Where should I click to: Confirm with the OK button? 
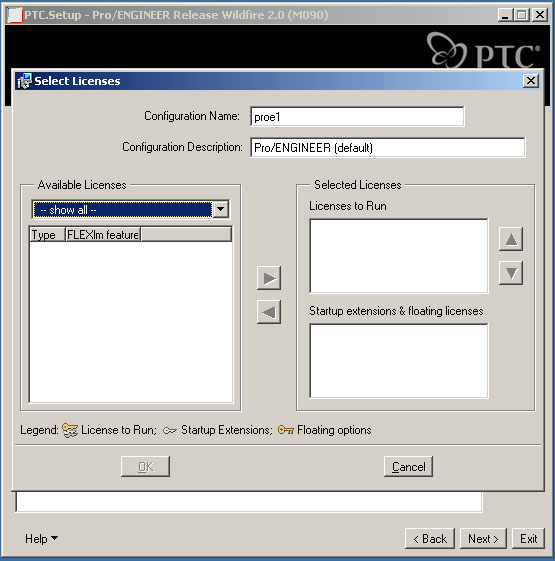[x=145, y=467]
